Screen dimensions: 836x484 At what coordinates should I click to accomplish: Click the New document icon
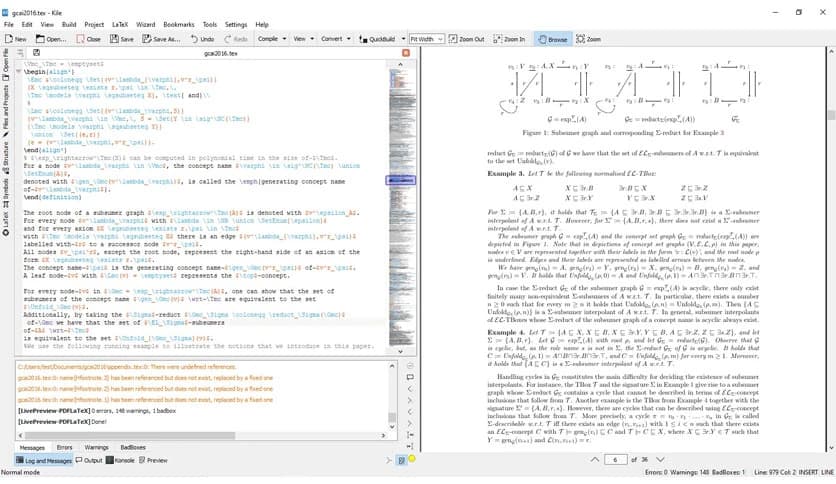point(15,39)
